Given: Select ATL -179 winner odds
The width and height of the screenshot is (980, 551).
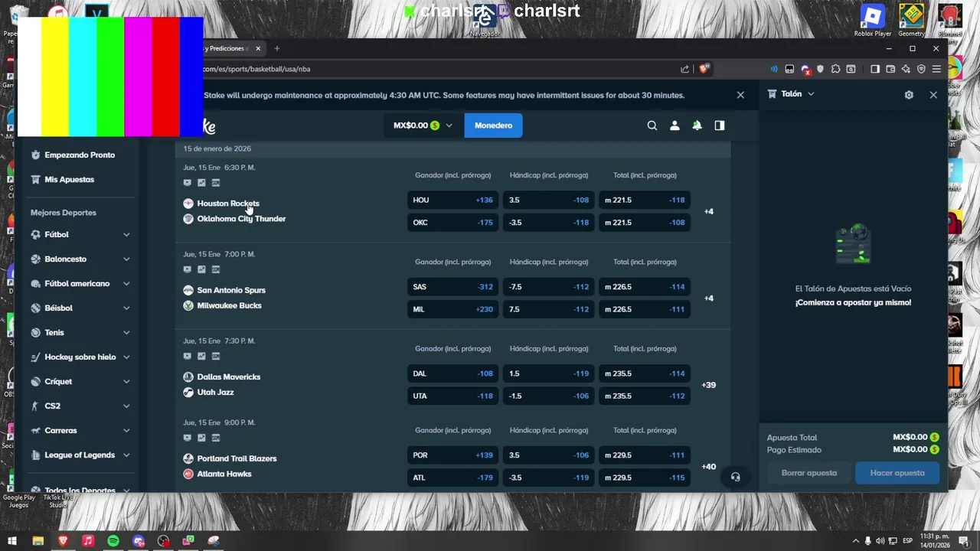Looking at the screenshot, I should (x=452, y=478).
